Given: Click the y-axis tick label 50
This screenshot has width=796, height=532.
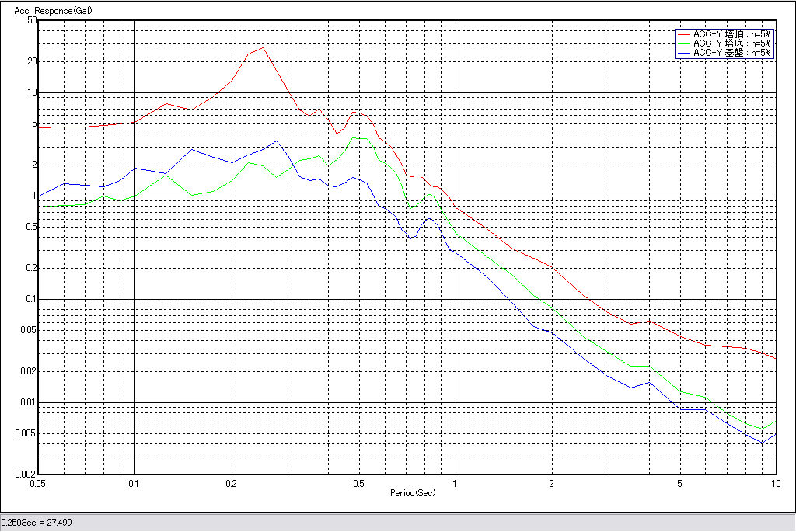Looking at the screenshot, I should click(x=32, y=21).
